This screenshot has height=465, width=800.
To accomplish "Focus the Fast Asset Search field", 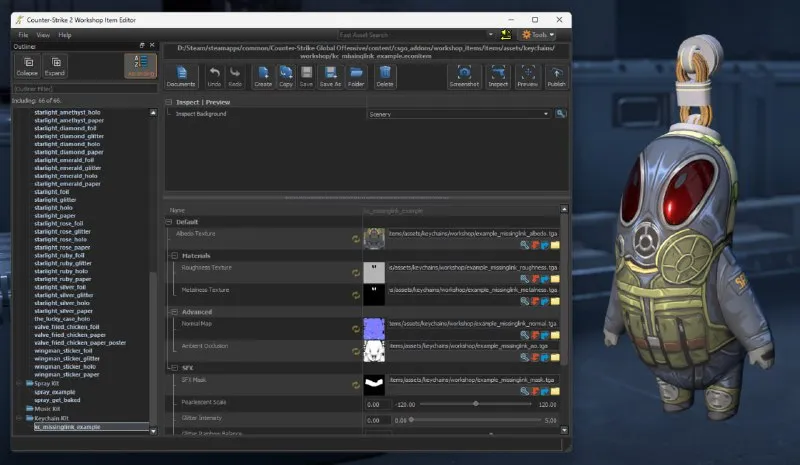I will coord(412,35).
